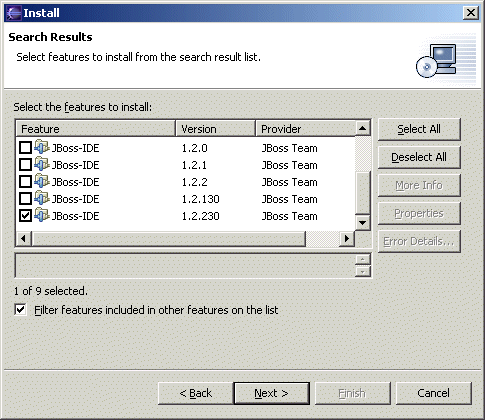Viewport: 485px width, 420px height.
Task: Check the JBoss-IDE 1.2.1 checkbox
Action: (25, 165)
